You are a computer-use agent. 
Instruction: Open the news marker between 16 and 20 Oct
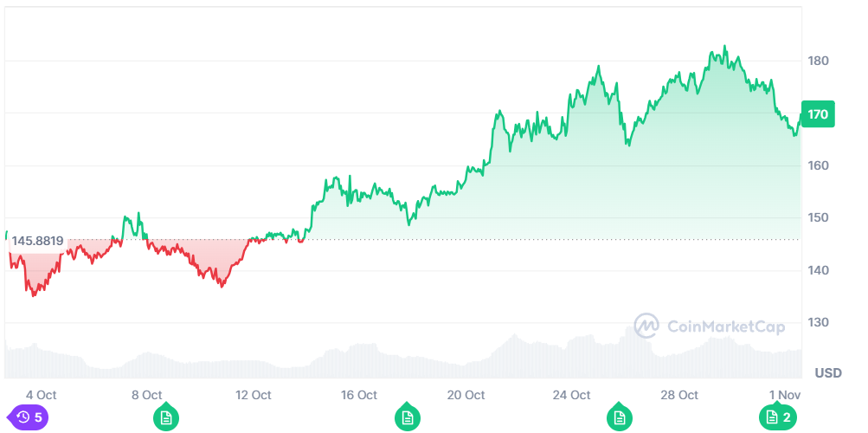(x=407, y=417)
